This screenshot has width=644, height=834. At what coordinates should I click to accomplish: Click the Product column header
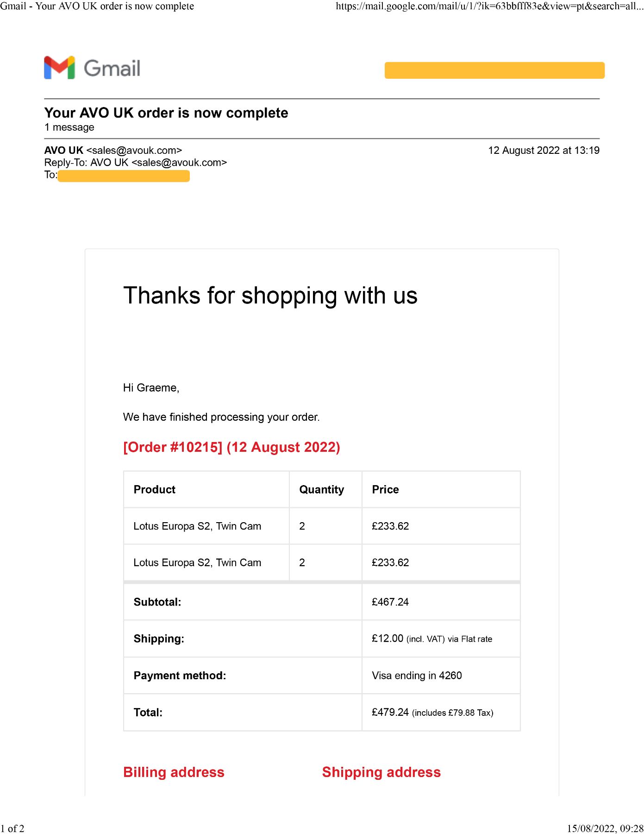pyautogui.click(x=155, y=490)
